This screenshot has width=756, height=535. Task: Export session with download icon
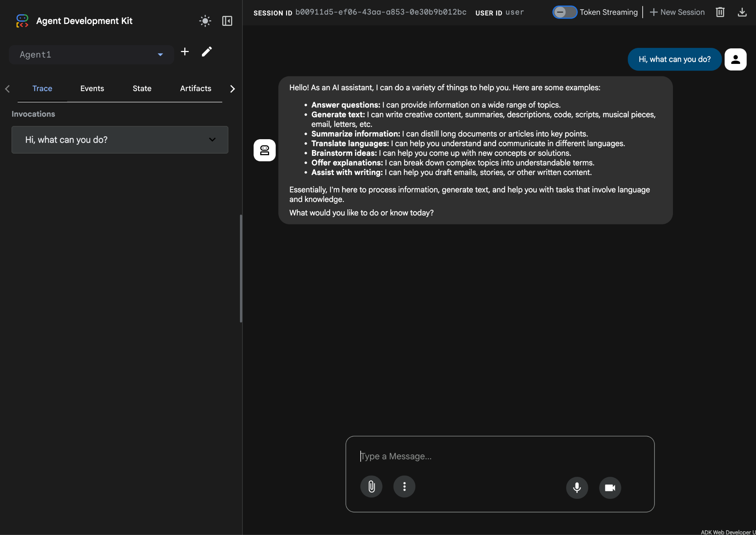[742, 12]
